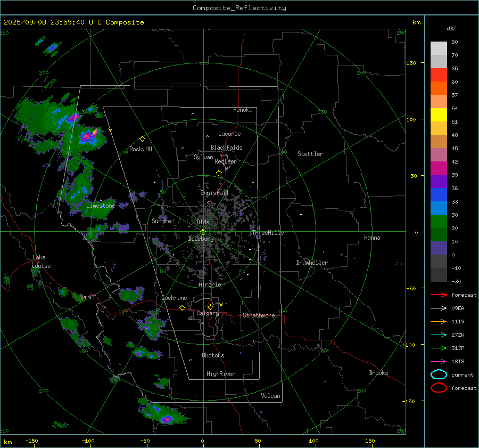
Task: Click the green 31JP arrow icon
Action: [439, 348]
